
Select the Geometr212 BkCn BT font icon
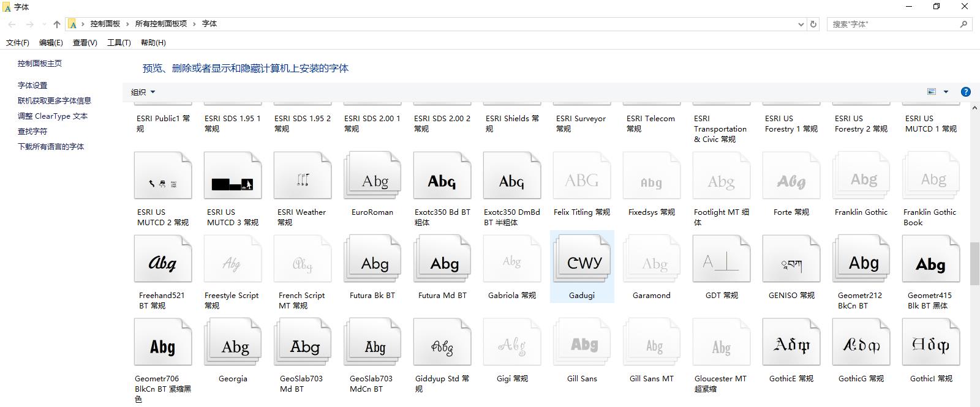click(x=861, y=260)
